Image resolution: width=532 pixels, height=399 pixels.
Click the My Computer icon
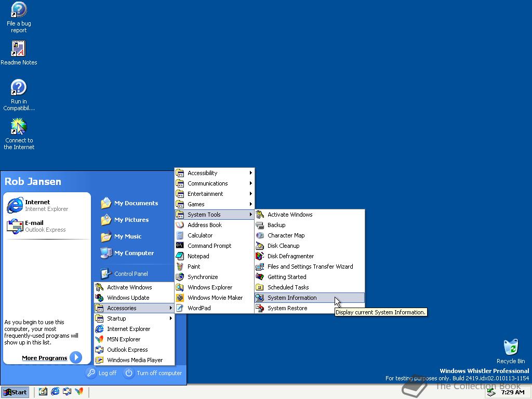106,253
